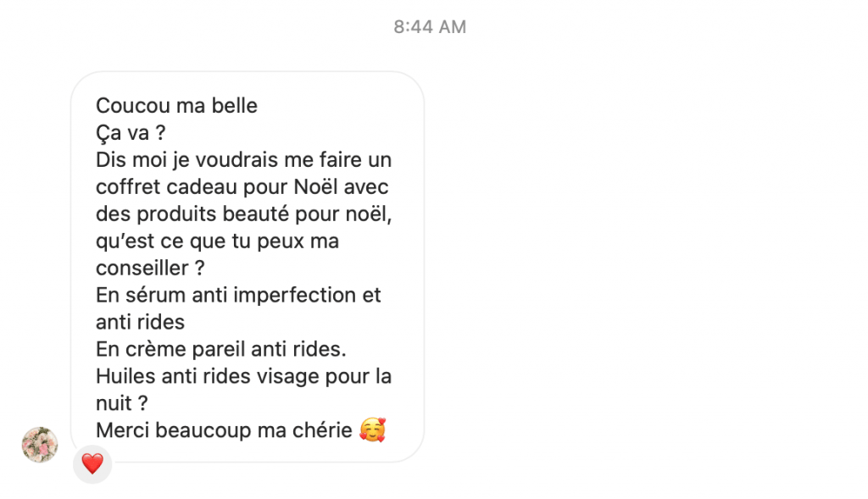Screen dimensions: 868x499
Task: Click the standalone "anti rides" line
Action: tap(140, 322)
